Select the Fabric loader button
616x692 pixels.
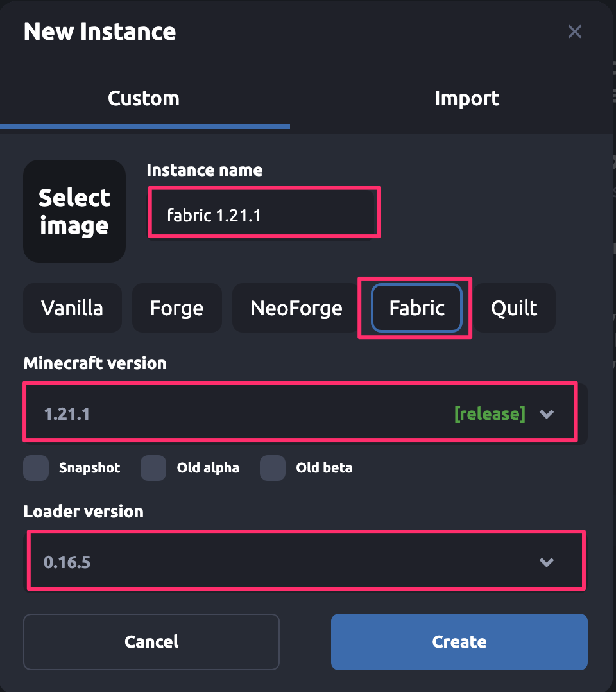coord(417,308)
